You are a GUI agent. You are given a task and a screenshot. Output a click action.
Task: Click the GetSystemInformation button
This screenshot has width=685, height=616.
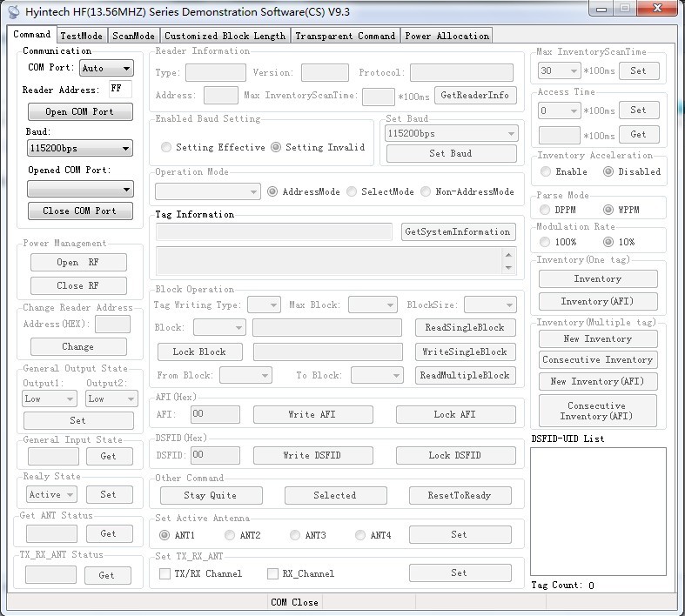pos(459,232)
